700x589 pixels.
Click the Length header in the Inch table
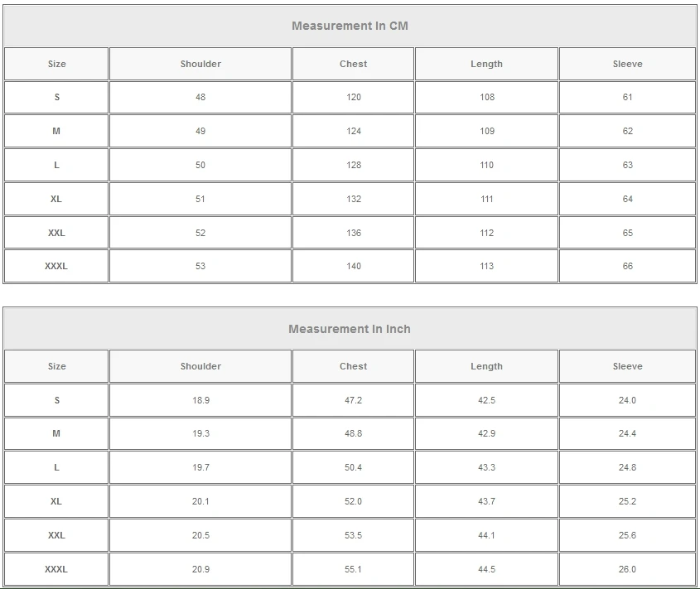486,366
